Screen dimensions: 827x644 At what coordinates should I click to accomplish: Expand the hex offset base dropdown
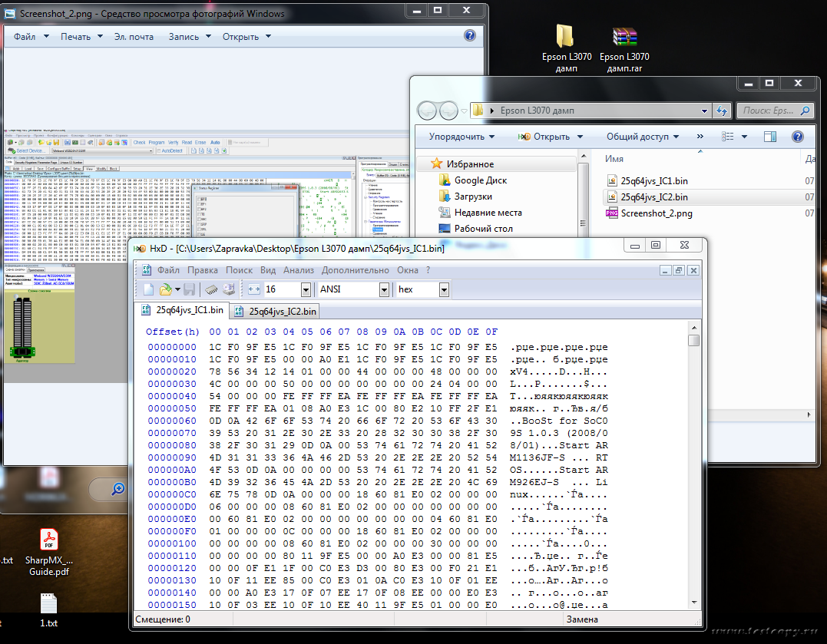[x=444, y=289]
